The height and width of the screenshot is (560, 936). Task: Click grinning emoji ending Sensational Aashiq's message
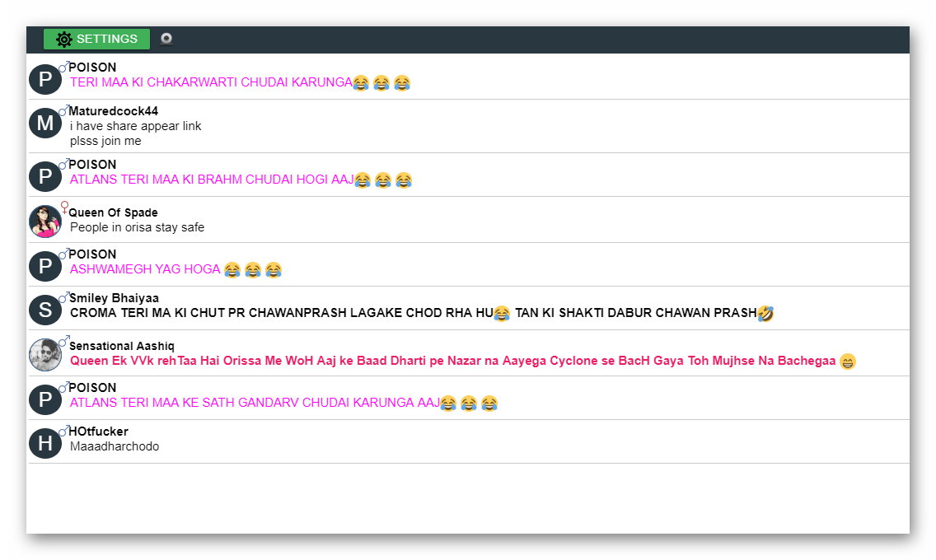pos(848,362)
